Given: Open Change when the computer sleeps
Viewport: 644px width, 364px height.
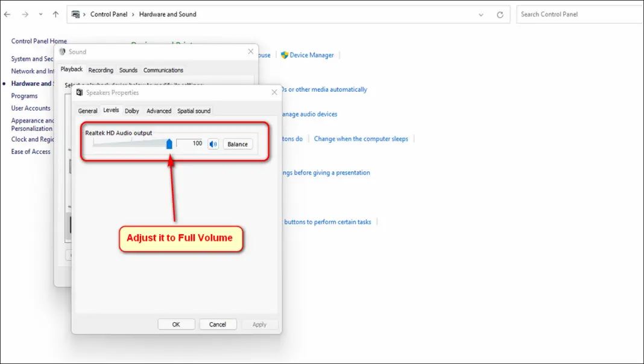Looking at the screenshot, I should [361, 138].
